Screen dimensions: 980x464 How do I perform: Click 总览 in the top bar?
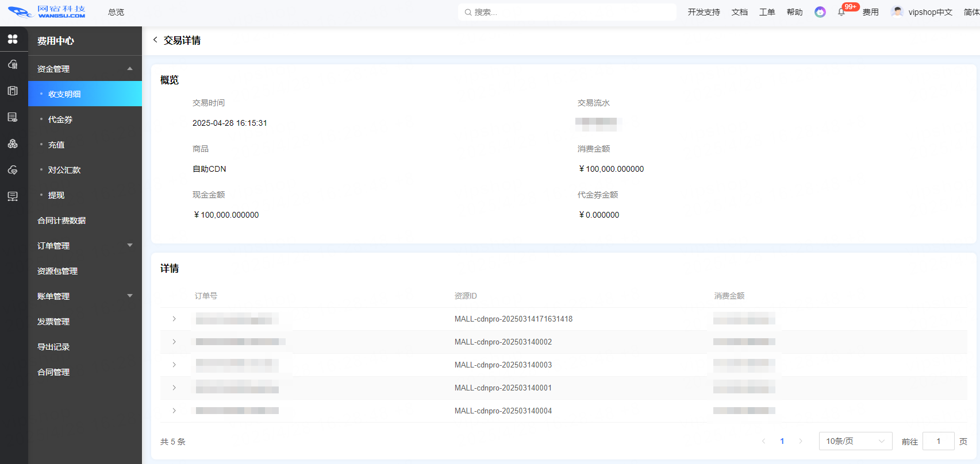click(x=116, y=12)
